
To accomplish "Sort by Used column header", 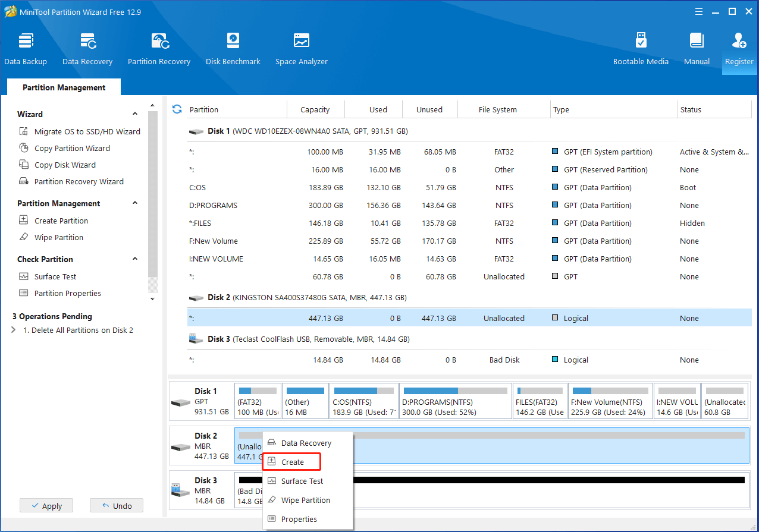I will [x=373, y=109].
